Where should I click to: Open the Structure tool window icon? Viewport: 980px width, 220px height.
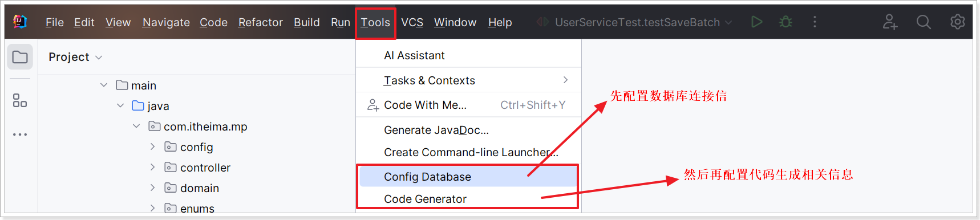pos(20,101)
